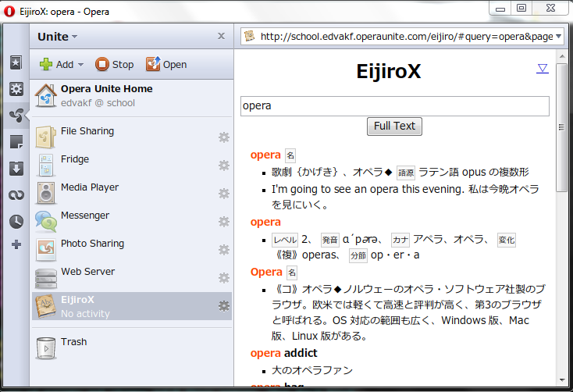
Task: Click the Fridge appliance icon
Action: pos(46,166)
